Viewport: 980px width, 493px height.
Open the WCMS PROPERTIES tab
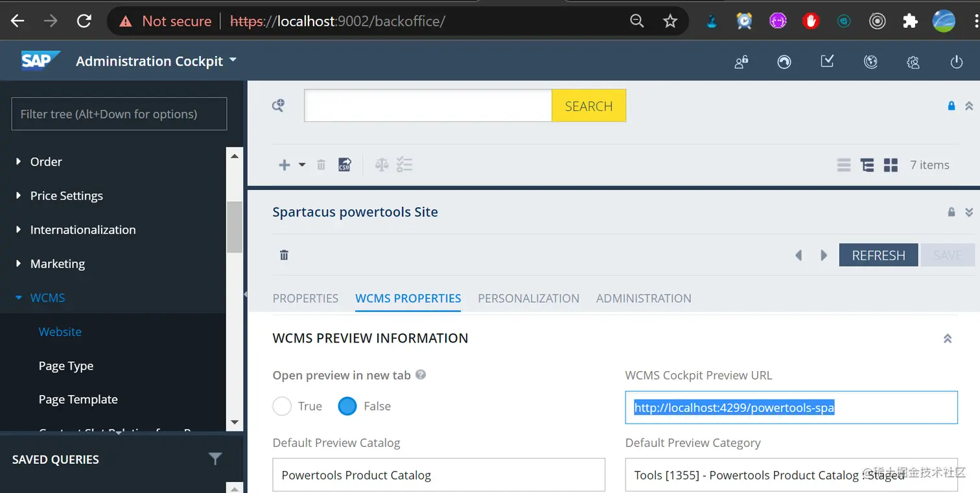pyautogui.click(x=408, y=298)
